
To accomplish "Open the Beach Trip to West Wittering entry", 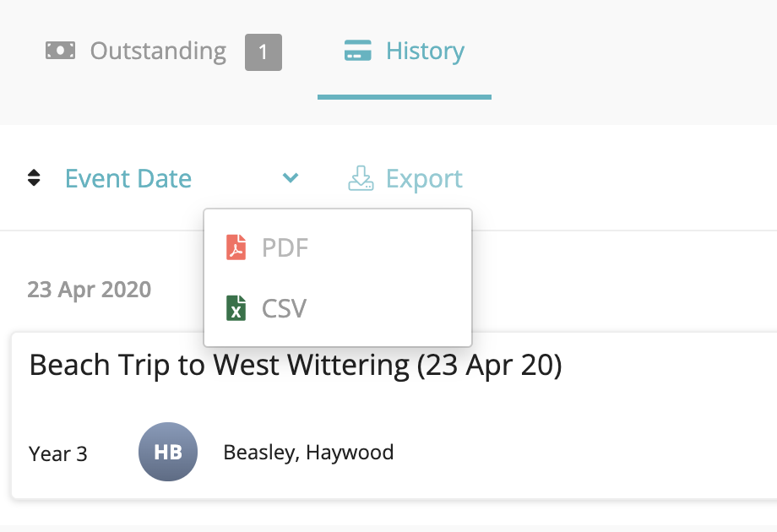I will click(x=296, y=366).
